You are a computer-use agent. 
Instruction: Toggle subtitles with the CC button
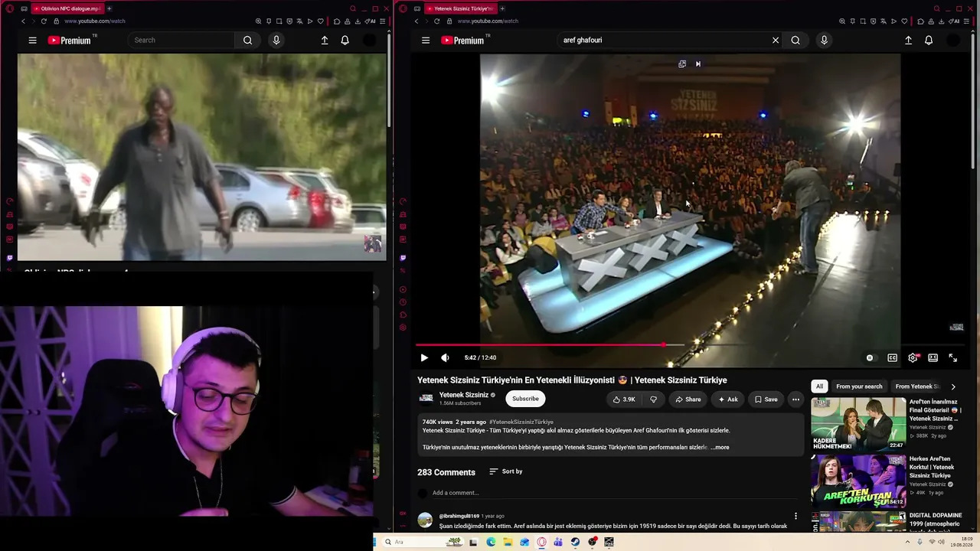click(x=892, y=357)
